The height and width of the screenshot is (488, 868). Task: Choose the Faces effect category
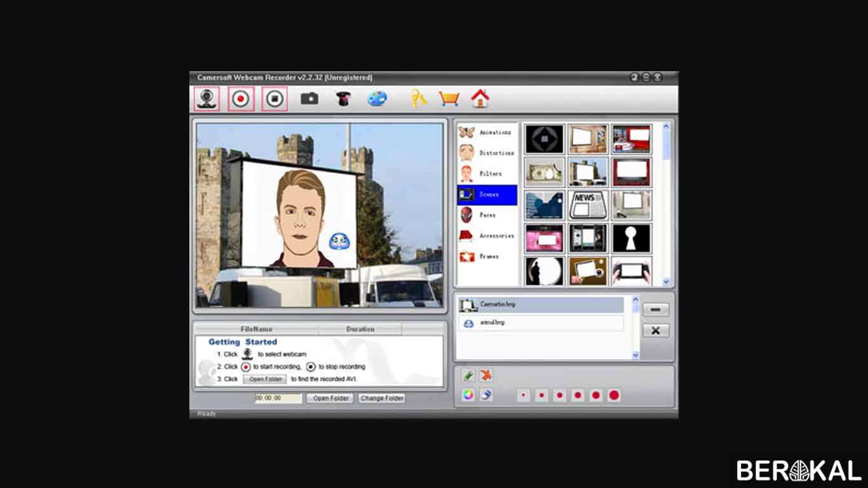(487, 215)
